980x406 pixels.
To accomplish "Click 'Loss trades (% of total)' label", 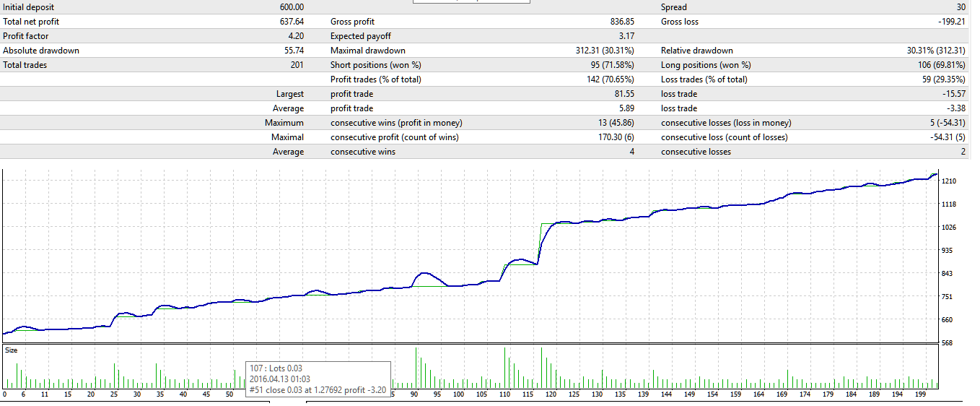I will pos(704,79).
